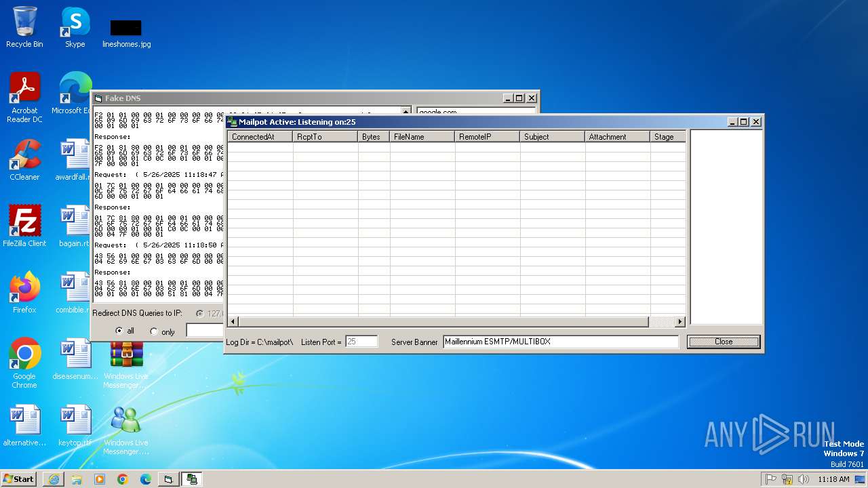This screenshot has width=868, height=488.
Task: Open Acrobat Reader DC shortcut
Action: tap(24, 97)
